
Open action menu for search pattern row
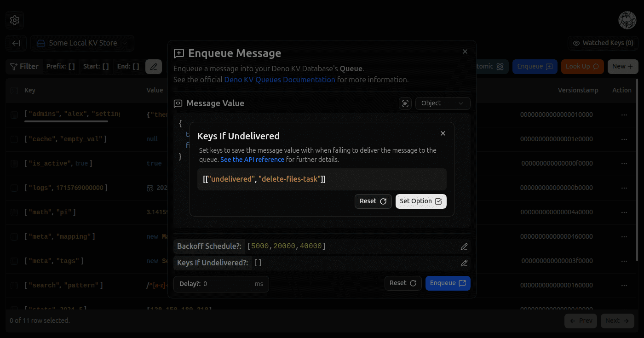(624, 285)
